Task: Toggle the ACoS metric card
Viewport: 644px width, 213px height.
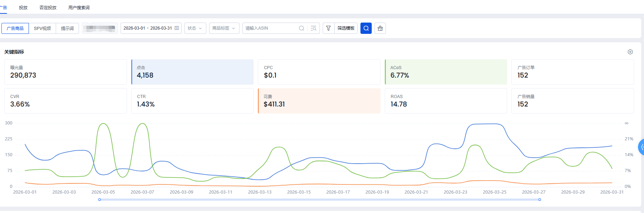Action: click(x=446, y=72)
